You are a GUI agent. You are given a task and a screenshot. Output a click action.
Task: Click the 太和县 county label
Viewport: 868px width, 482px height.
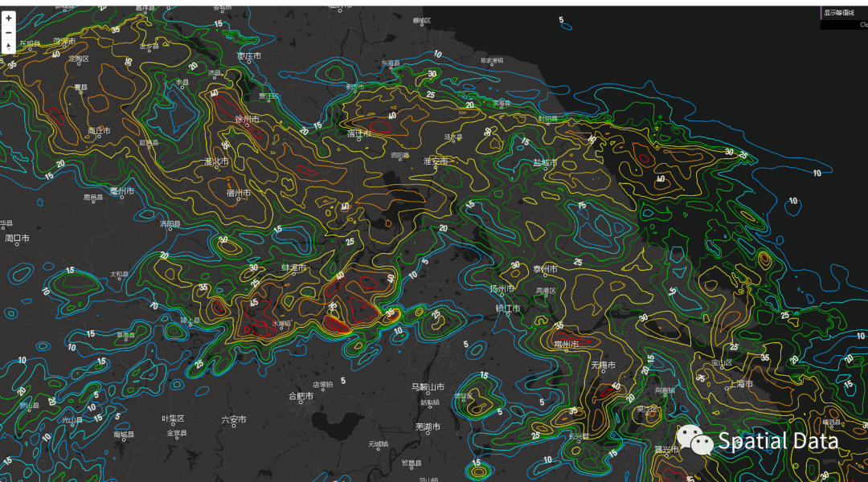point(119,275)
